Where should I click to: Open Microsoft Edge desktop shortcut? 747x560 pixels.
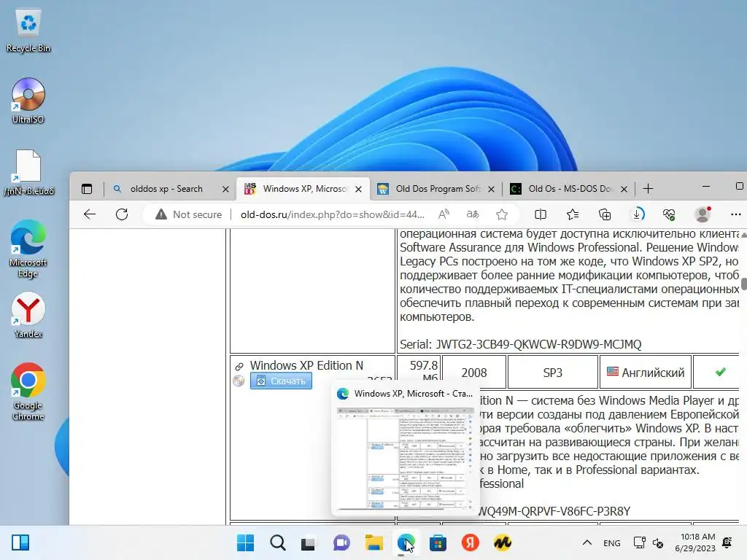(x=28, y=249)
